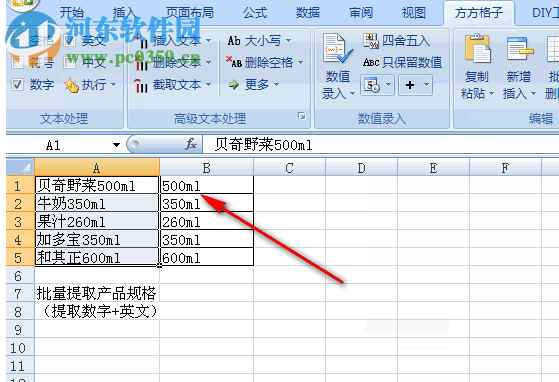The height and width of the screenshot is (382, 559).
Task: Toggle the 英文 checkbox
Action: [70, 41]
